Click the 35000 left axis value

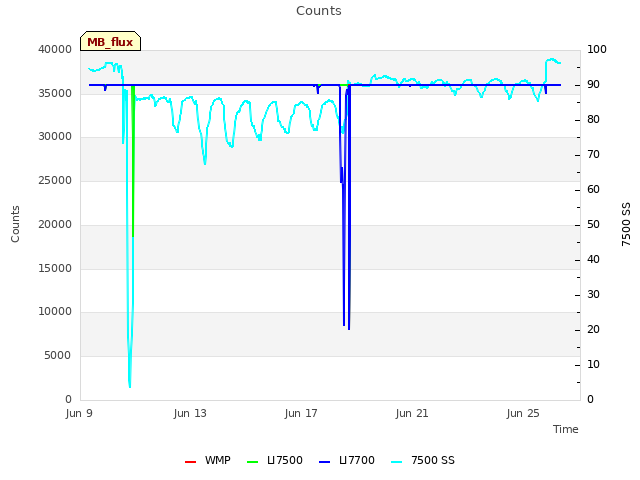click(x=55, y=93)
